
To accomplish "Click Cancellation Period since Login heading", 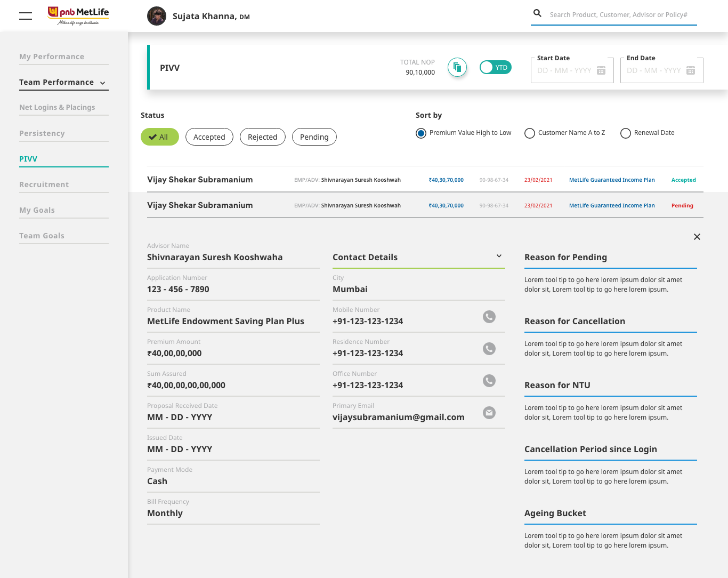I will point(591,449).
